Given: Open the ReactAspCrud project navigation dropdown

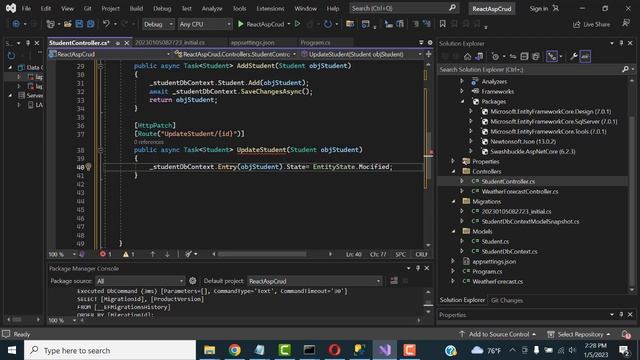Looking at the screenshot, I should (x=109, y=54).
